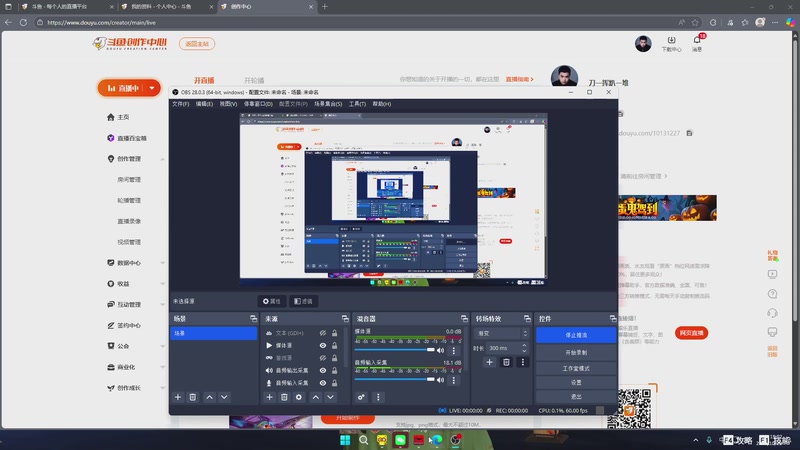Move source down in 来源 panel
The height and width of the screenshot is (450, 800).
[x=331, y=397]
